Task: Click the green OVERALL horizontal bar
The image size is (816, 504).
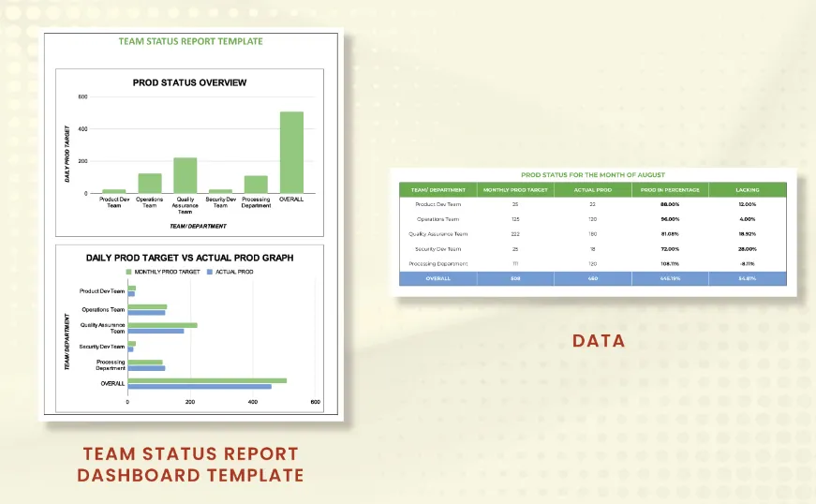Action: [x=207, y=380]
